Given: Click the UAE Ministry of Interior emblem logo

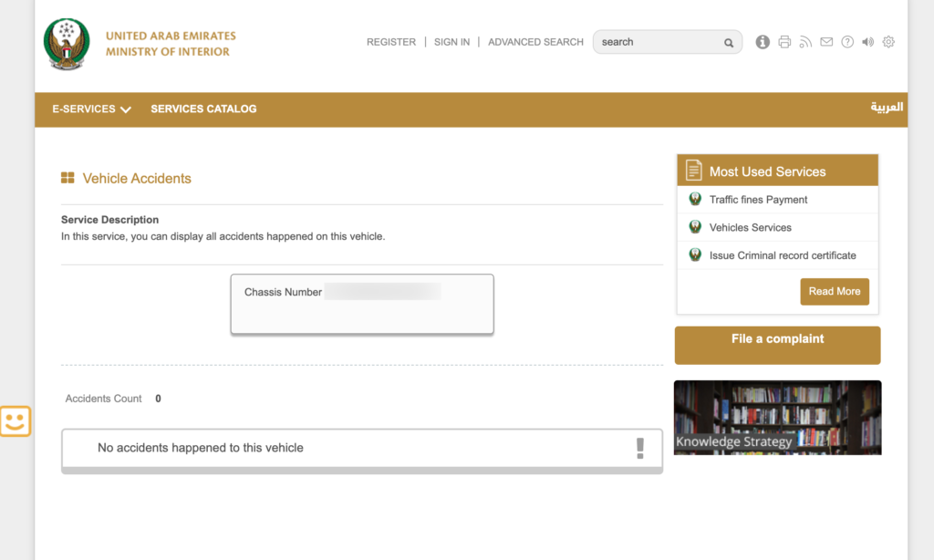Looking at the screenshot, I should (x=67, y=44).
